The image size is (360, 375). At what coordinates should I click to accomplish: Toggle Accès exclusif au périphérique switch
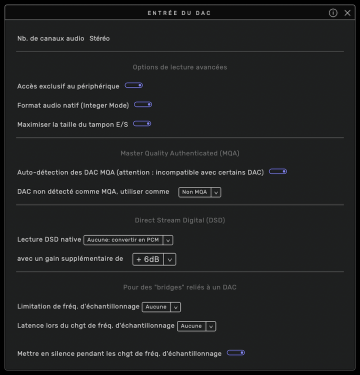[x=134, y=86]
